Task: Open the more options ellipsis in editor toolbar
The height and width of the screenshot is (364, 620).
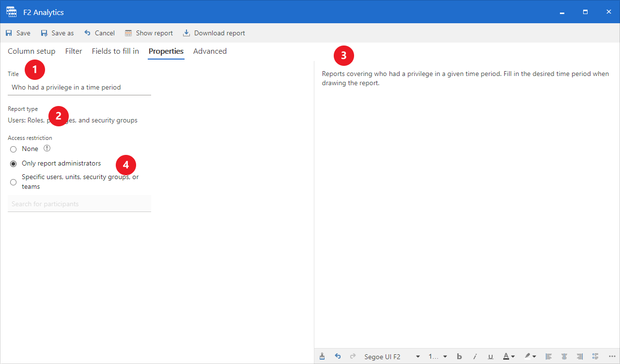Action: (611, 357)
